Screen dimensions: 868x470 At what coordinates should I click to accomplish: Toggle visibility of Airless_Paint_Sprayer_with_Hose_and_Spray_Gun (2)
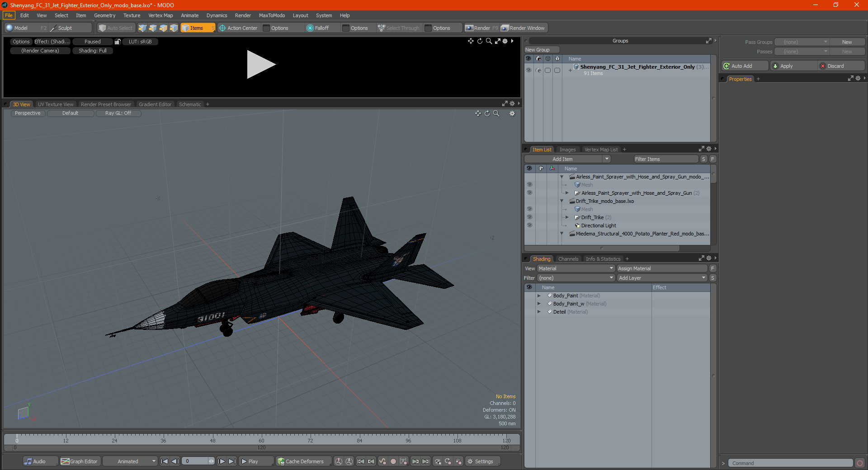pyautogui.click(x=529, y=193)
